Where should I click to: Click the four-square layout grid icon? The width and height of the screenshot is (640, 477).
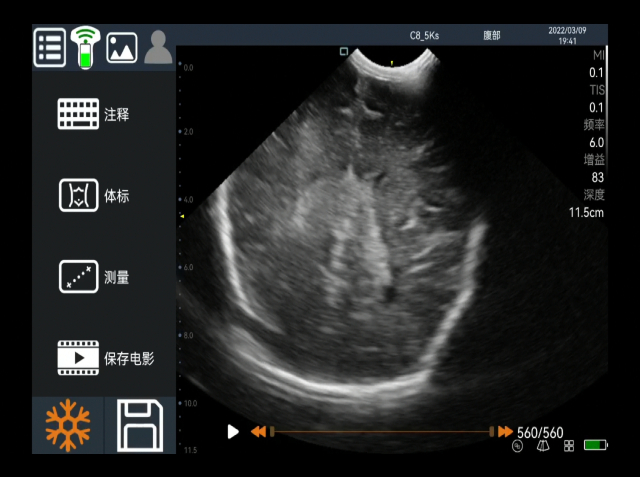tap(569, 446)
